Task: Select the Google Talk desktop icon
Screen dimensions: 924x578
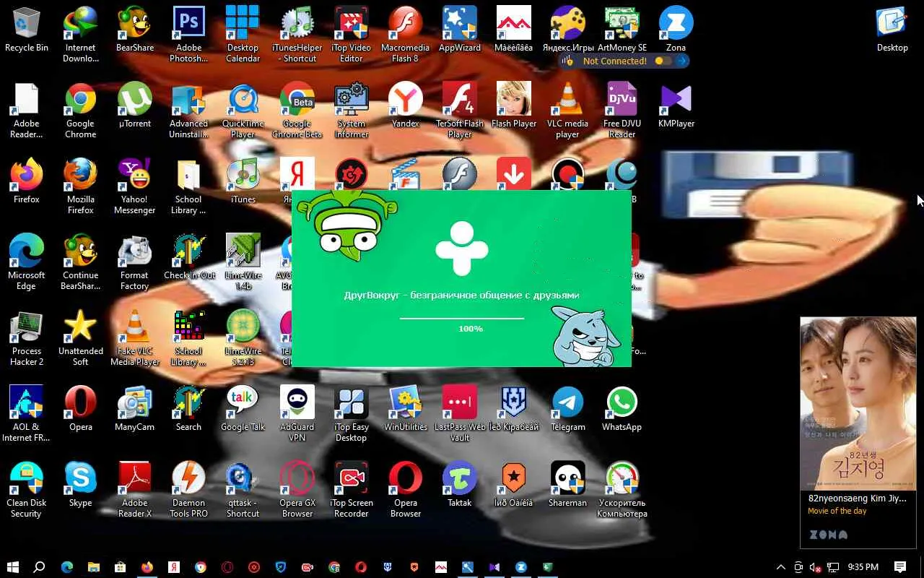Action: pyautogui.click(x=243, y=409)
